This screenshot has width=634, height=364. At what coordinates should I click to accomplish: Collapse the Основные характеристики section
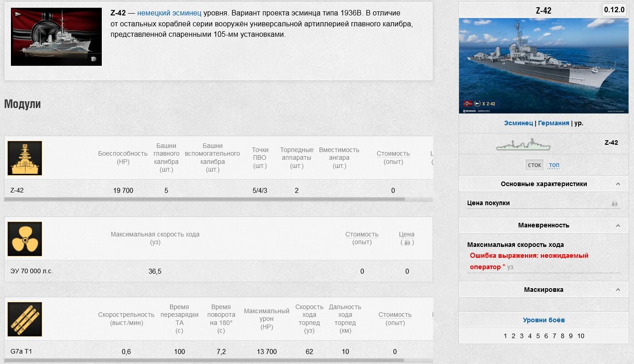[x=618, y=184]
